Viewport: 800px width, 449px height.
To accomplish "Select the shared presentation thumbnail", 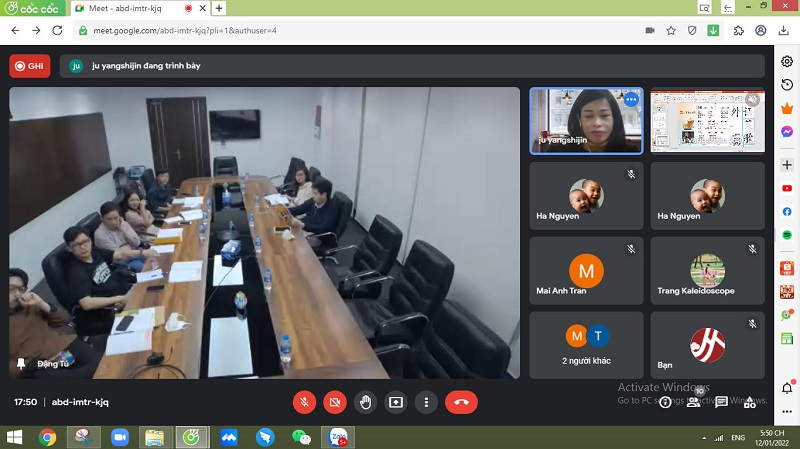I will 707,121.
